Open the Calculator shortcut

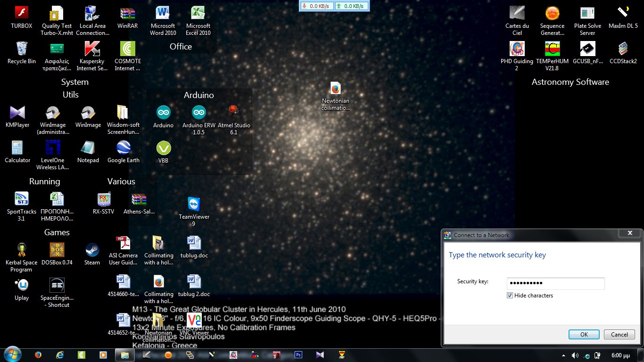click(17, 152)
